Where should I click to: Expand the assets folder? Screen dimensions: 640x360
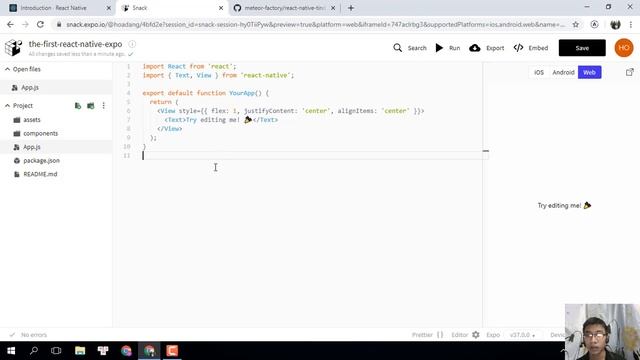tap(56, 120)
